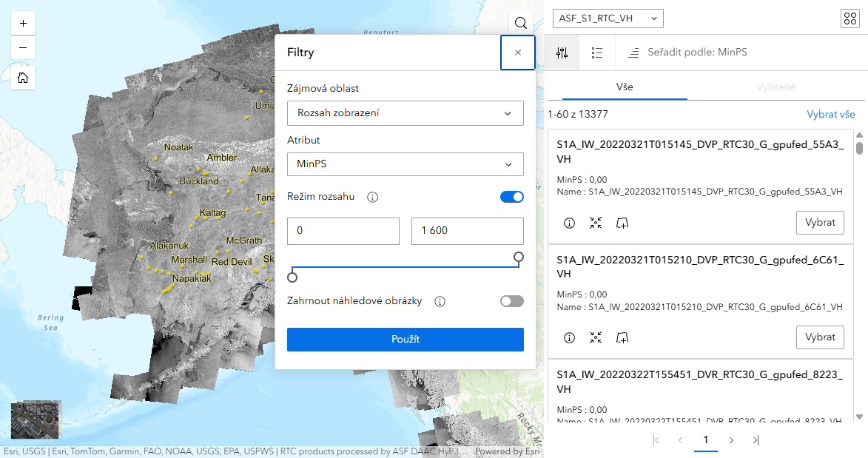
Task: Click the maximum value field showing 1 600
Action: point(467,231)
